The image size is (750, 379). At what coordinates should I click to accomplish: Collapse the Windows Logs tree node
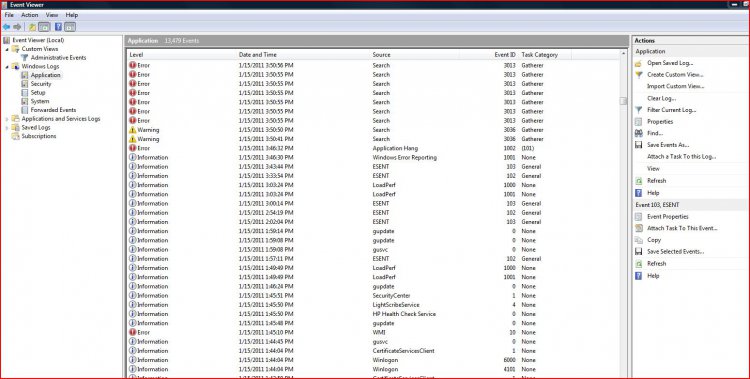point(7,67)
